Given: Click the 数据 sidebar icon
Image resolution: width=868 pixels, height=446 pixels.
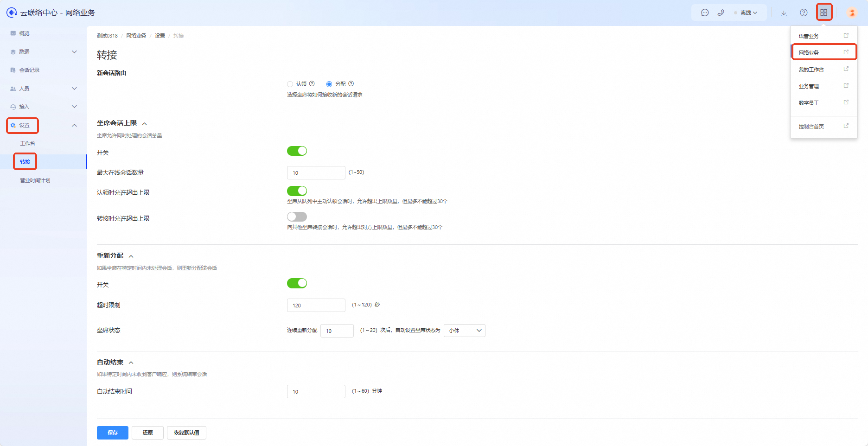Looking at the screenshot, I should [x=13, y=52].
